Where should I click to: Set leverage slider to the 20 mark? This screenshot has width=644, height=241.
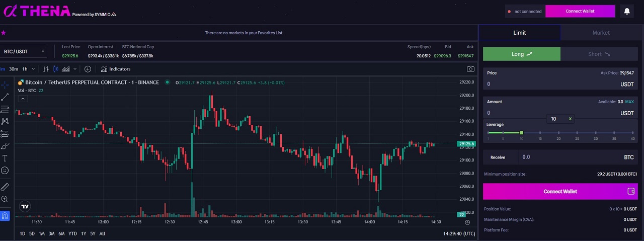pyautogui.click(x=558, y=133)
